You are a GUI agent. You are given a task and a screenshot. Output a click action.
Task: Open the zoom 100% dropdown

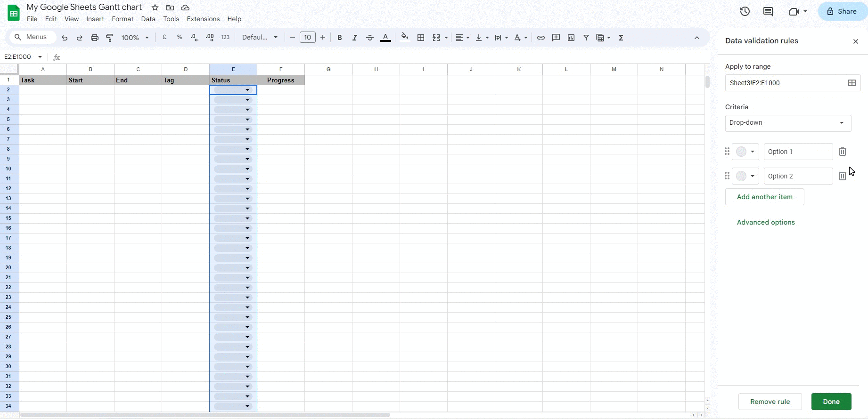pos(135,38)
